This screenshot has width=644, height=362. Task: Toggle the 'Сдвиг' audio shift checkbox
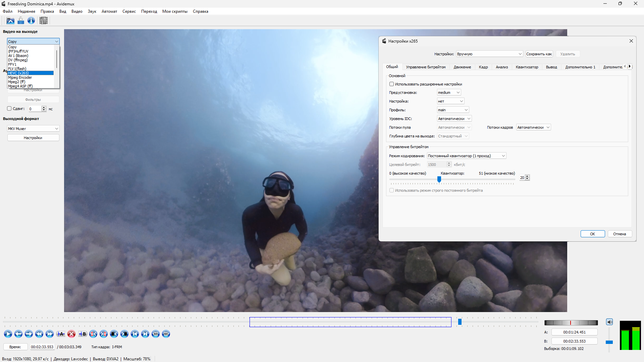pos(9,109)
